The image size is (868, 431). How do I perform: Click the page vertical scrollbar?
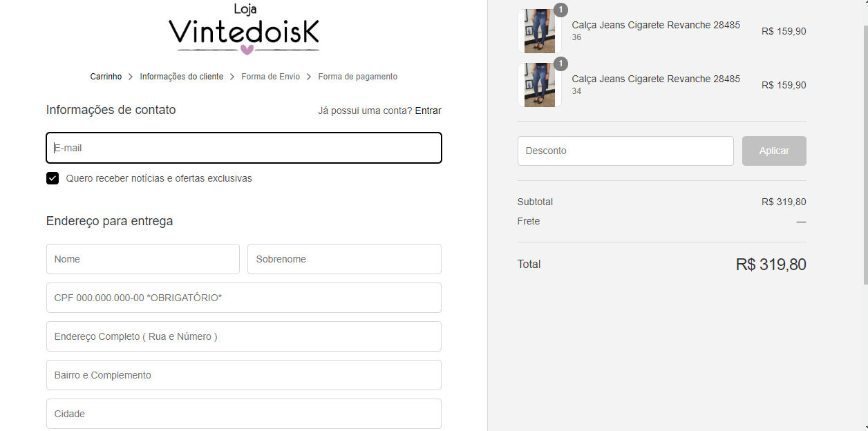point(865,155)
